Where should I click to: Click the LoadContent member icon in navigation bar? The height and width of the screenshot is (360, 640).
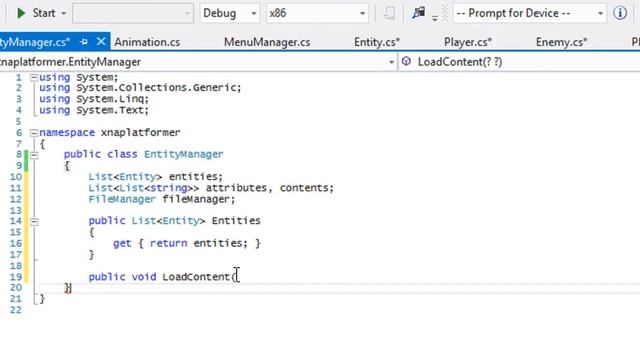point(406,62)
